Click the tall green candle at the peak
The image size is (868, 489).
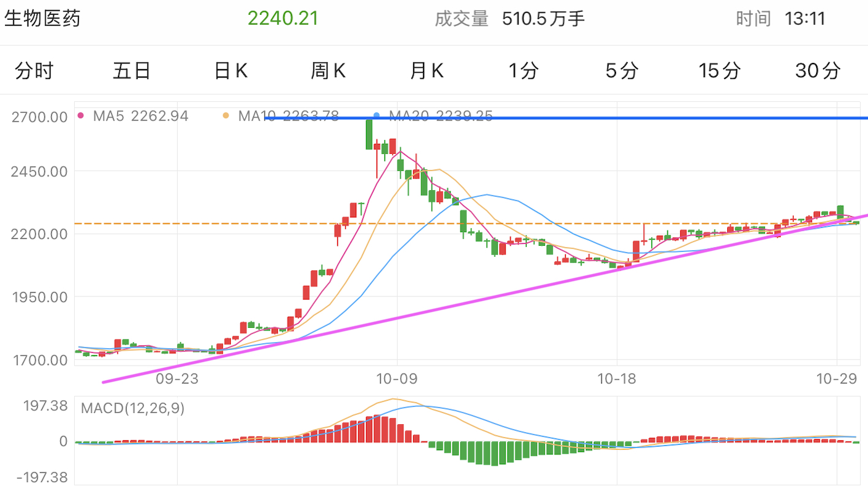[x=369, y=134]
